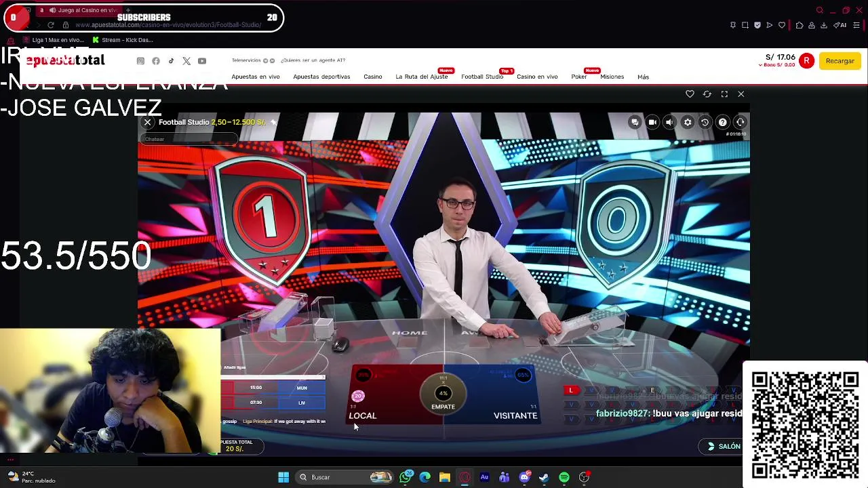Open Adobe Audition from the taskbar
The image size is (868, 488).
coord(484,477)
